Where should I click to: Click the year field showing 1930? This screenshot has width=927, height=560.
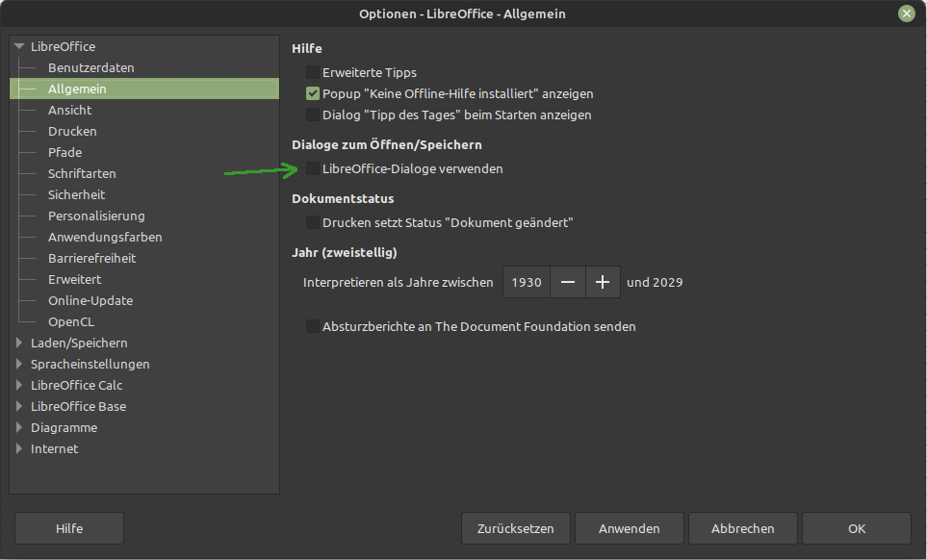tap(527, 282)
